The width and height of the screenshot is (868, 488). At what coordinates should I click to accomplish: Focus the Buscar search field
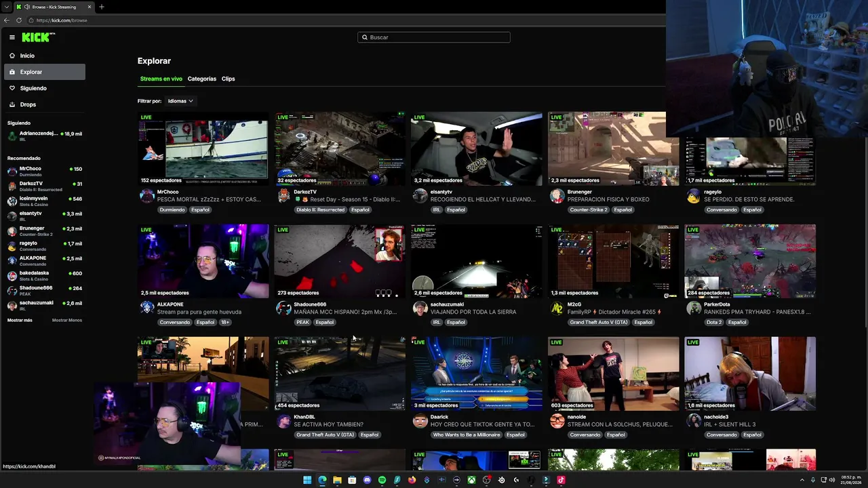(434, 37)
